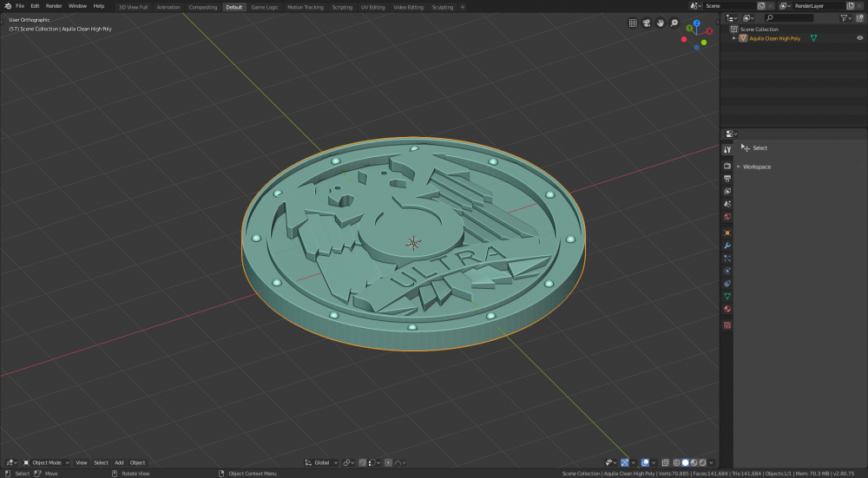
Task: Click the camera view icon in viewport
Action: (647, 23)
